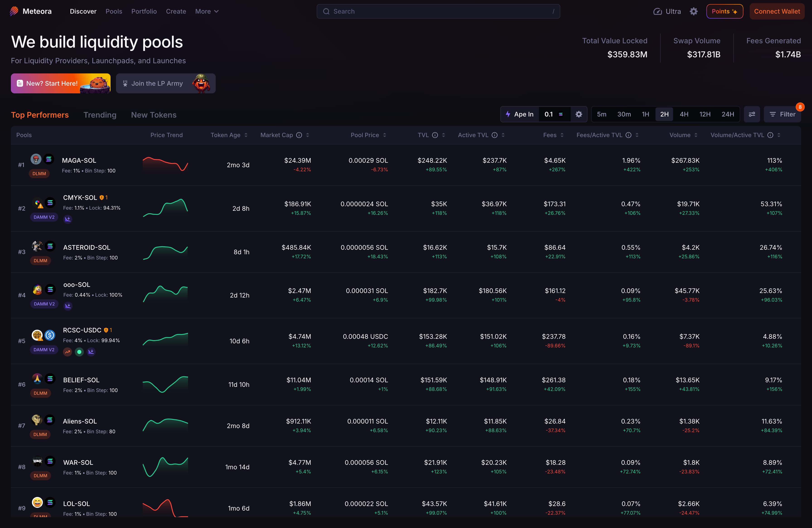Click the Market Cap info icon
This screenshot has width=812, height=528.
[x=299, y=135]
